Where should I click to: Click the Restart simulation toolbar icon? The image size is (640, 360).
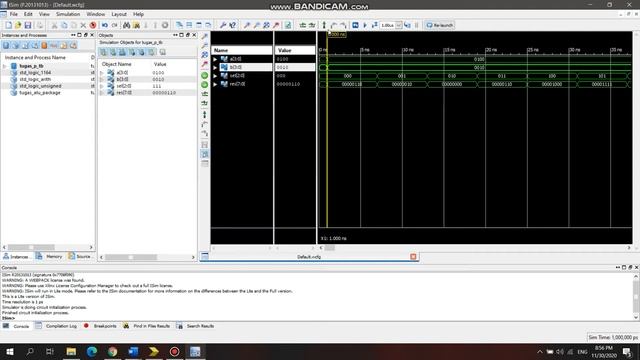coord(356,25)
